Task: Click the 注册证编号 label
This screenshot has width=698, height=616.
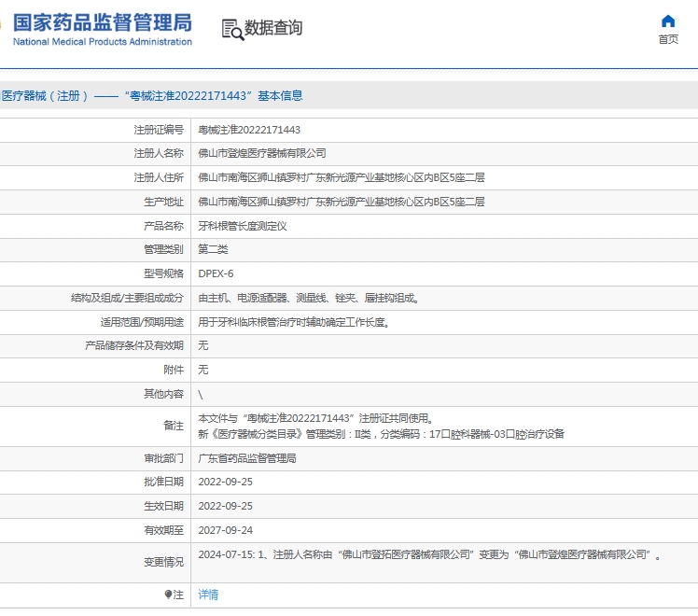Action: point(159,130)
